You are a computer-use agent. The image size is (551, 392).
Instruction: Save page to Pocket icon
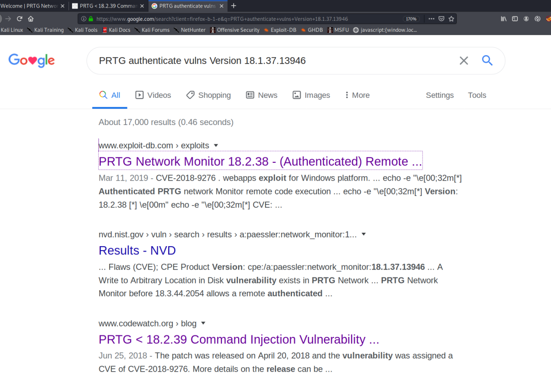click(441, 19)
